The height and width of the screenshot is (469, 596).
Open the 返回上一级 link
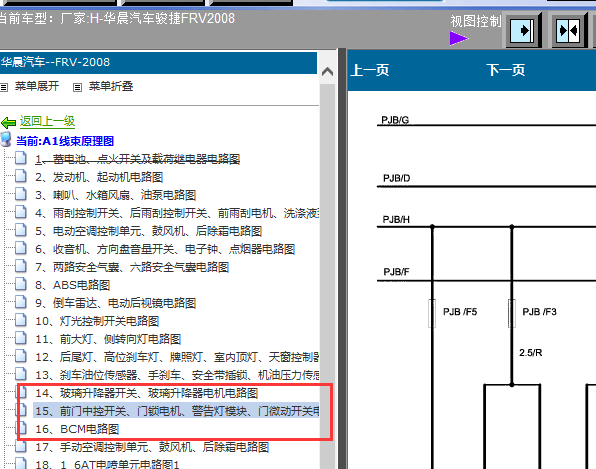tap(47, 121)
